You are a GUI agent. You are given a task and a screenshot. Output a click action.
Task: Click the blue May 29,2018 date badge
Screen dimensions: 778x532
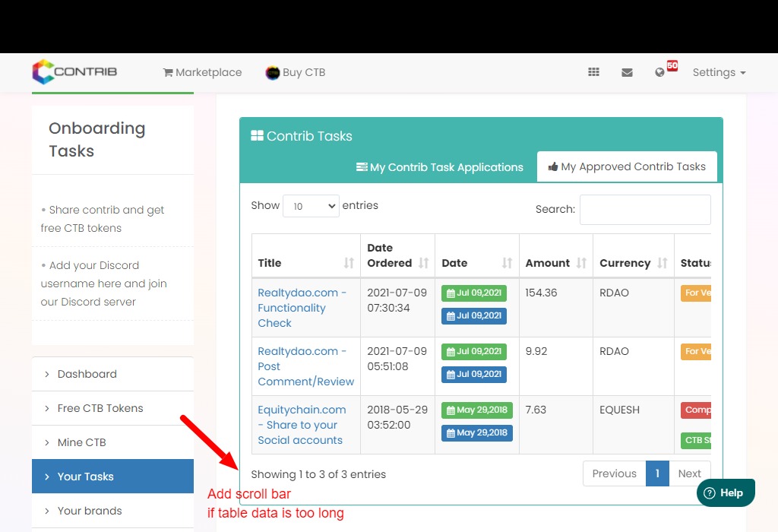coord(477,432)
